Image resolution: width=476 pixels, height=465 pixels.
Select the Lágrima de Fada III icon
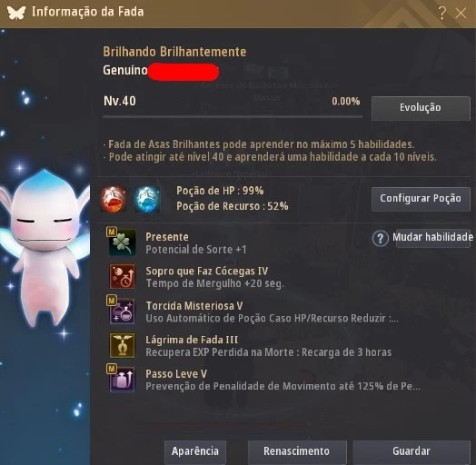tap(123, 345)
